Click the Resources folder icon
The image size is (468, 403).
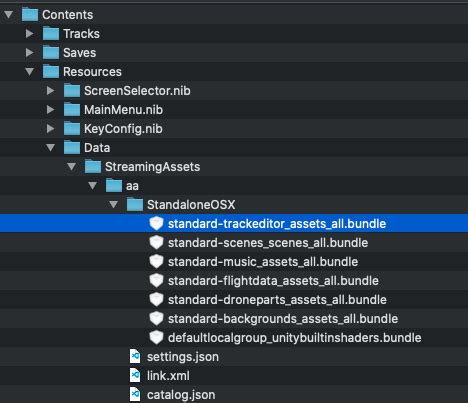(x=51, y=71)
